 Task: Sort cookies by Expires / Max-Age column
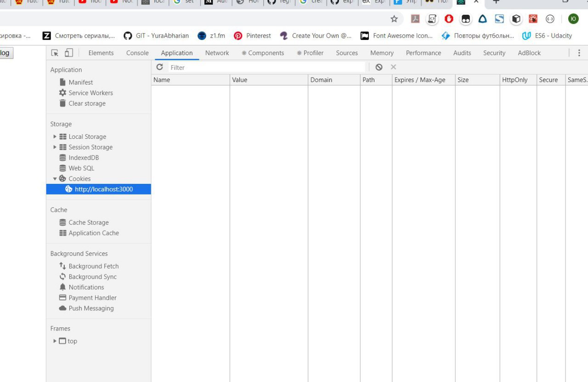pyautogui.click(x=424, y=80)
